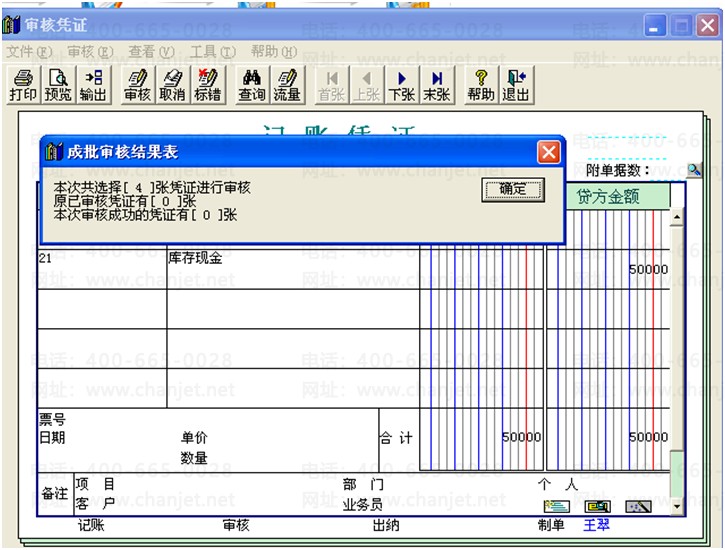Minimize the 审核凭证 window
Image resolution: width=725 pixels, height=550 pixels.
point(655,25)
